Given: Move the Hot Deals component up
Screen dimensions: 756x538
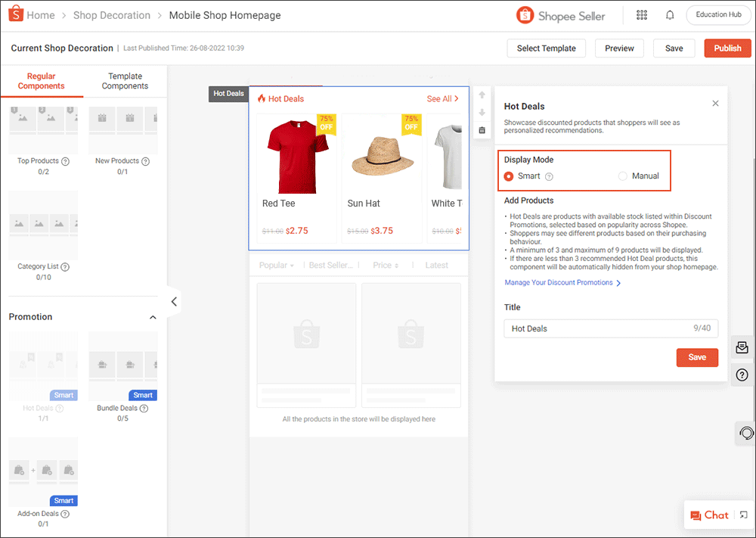Looking at the screenshot, I should (482, 95).
